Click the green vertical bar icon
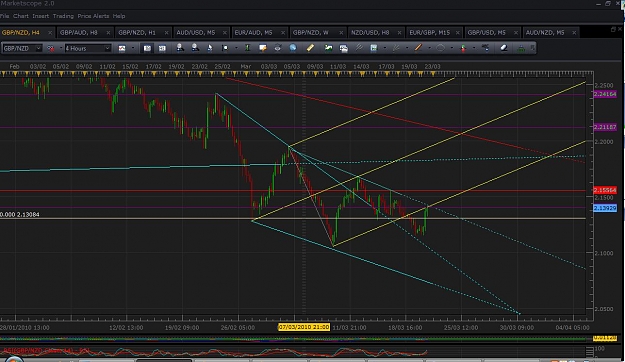The width and height of the screenshot is (625, 362). click(x=248, y=48)
